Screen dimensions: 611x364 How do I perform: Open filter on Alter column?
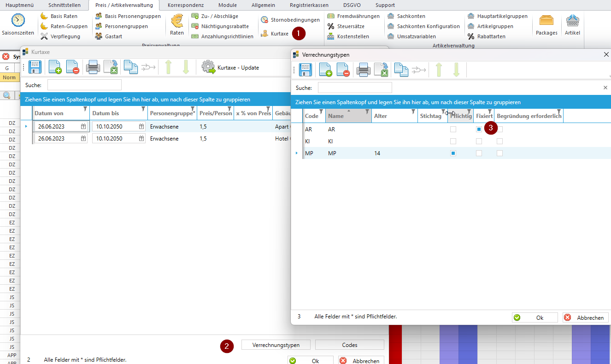413,112
